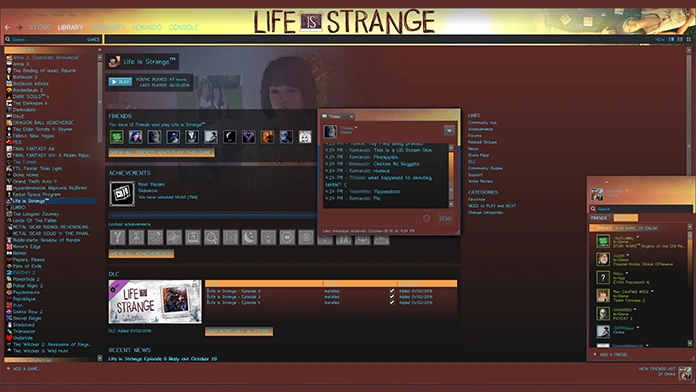
Task: Click the question mark avatar in friends list
Action: click(603, 277)
